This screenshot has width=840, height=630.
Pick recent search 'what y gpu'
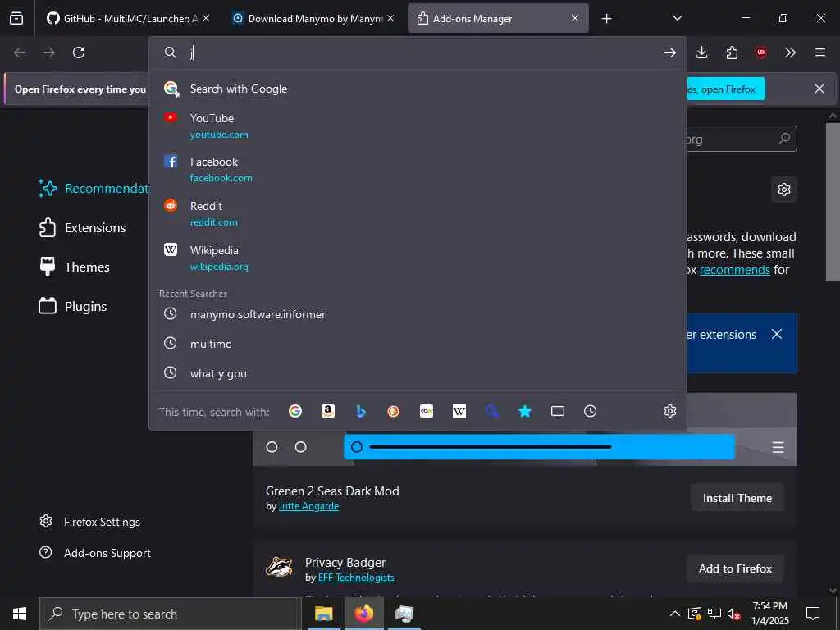pyautogui.click(x=418, y=373)
